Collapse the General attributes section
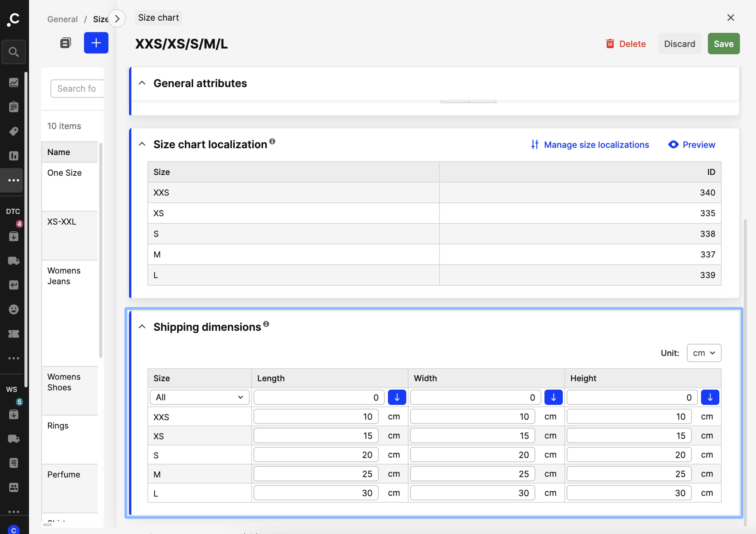 [142, 83]
